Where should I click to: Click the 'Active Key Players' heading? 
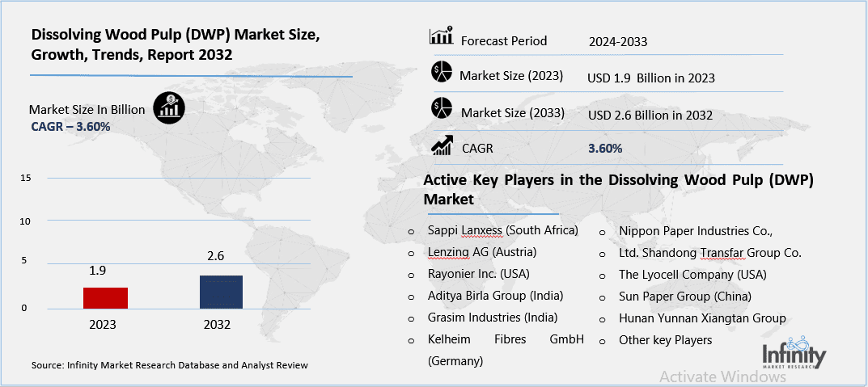[x=618, y=190]
